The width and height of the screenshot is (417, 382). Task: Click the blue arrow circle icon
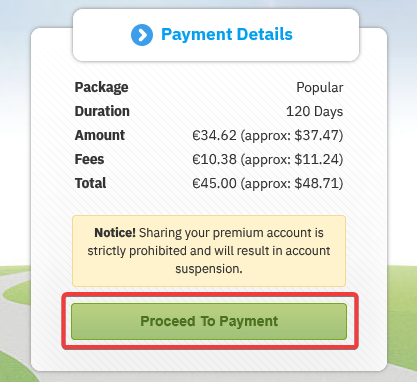click(x=142, y=35)
